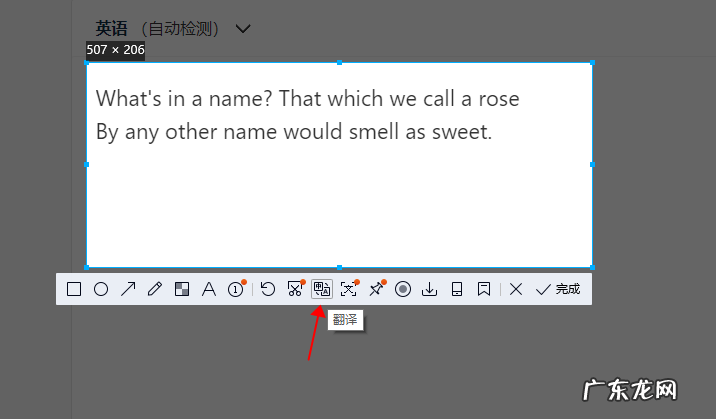Run text recognition OCR tool
The width and height of the screenshot is (716, 419).
coord(349,289)
